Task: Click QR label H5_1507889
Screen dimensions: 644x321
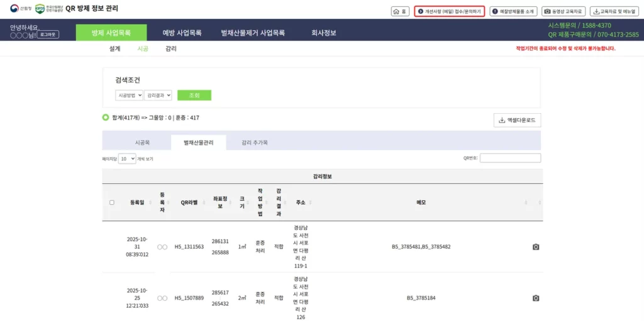Action: pos(189,298)
